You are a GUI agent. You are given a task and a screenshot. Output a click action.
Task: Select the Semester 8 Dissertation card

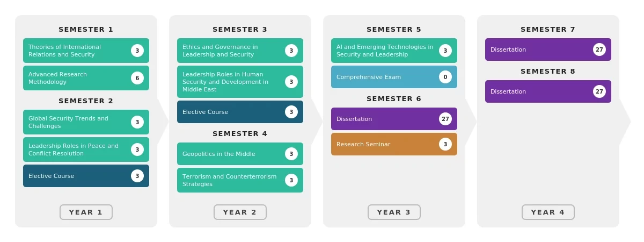click(548, 91)
